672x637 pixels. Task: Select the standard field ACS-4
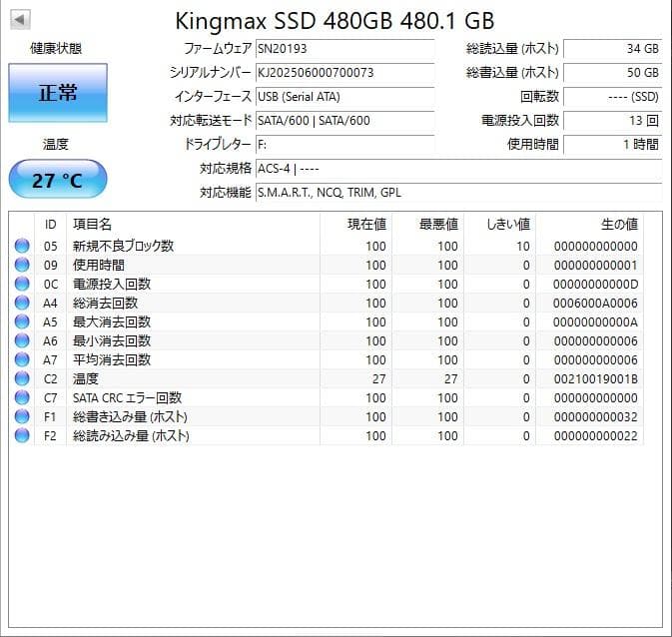(x=459, y=169)
